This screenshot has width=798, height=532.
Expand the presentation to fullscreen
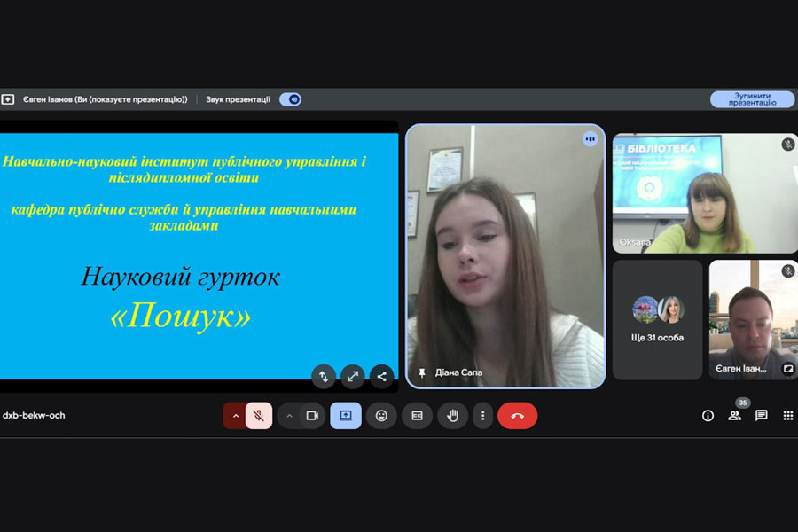353,376
